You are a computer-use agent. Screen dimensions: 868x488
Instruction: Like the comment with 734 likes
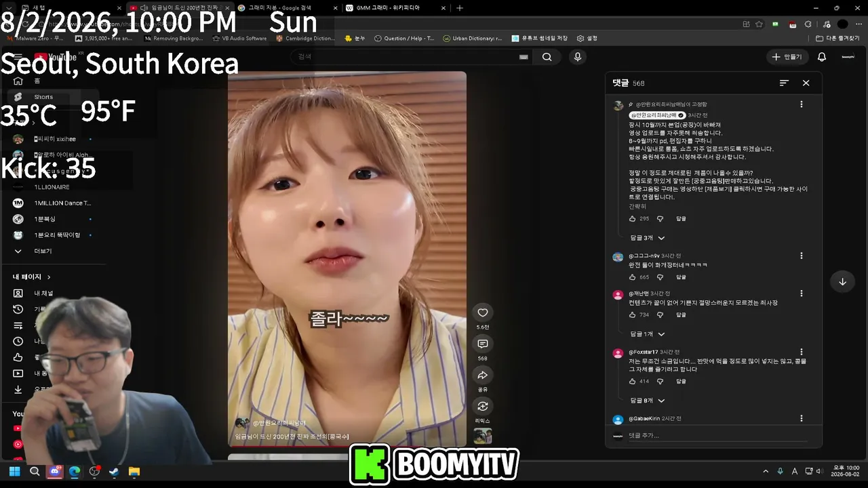click(632, 315)
